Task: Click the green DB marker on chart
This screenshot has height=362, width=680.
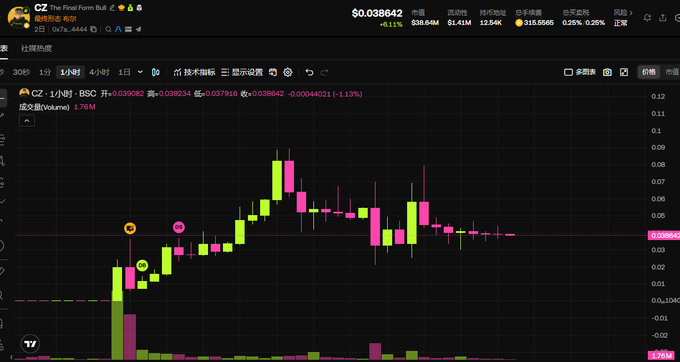Action: pyautogui.click(x=142, y=265)
